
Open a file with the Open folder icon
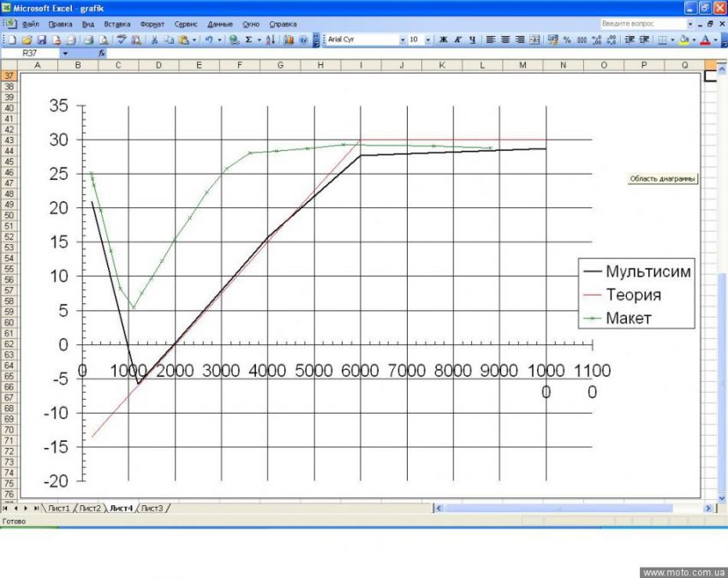pos(27,39)
